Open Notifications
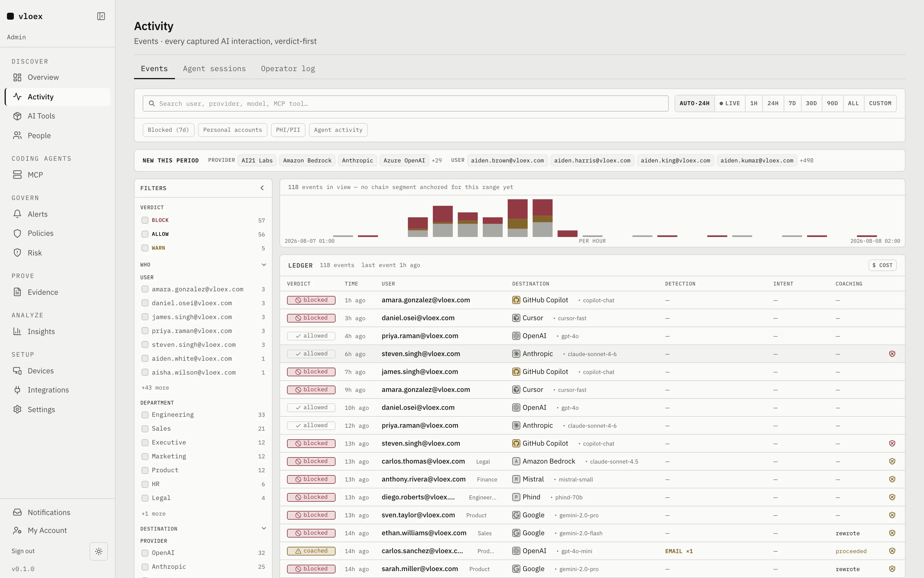Image resolution: width=924 pixels, height=578 pixels. point(58,512)
